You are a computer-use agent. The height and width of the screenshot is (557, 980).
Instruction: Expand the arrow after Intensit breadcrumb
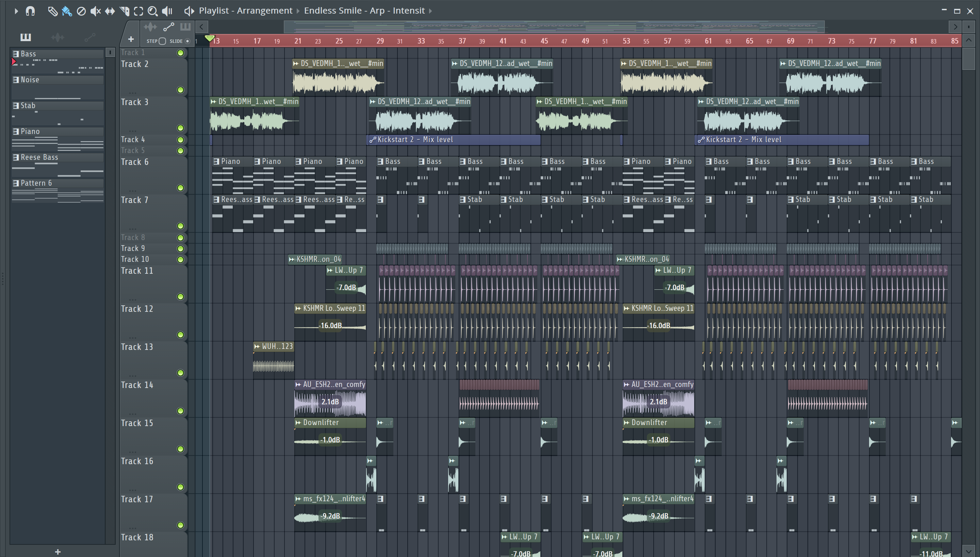pos(430,11)
